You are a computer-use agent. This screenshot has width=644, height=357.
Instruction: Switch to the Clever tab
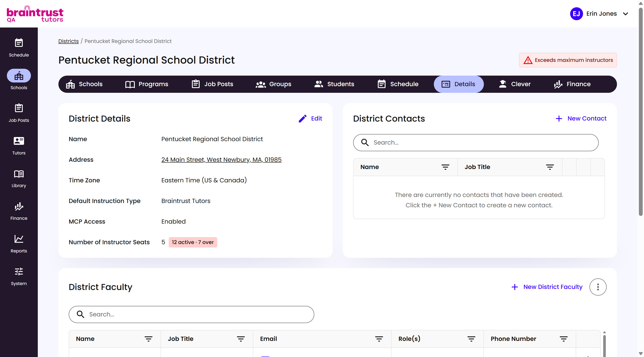(515, 84)
